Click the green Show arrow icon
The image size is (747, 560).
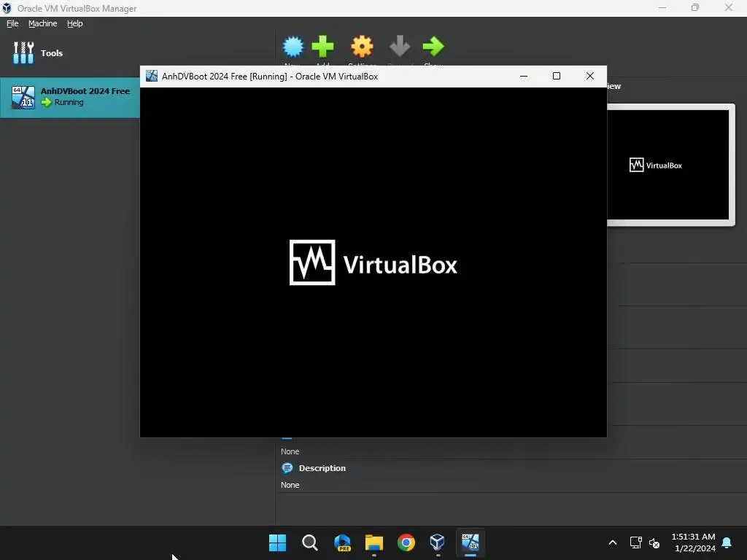point(433,46)
